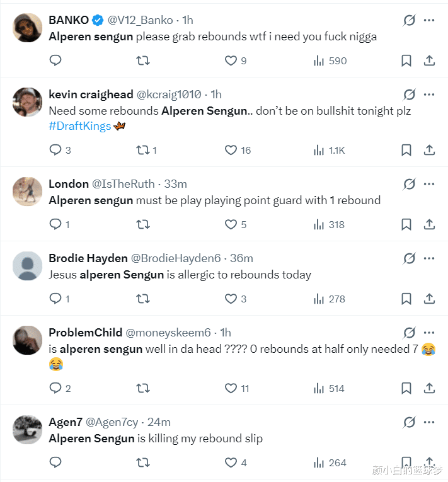Retweet kevin craighead's tweet
Screen dimensions: 448x482
pos(143,150)
